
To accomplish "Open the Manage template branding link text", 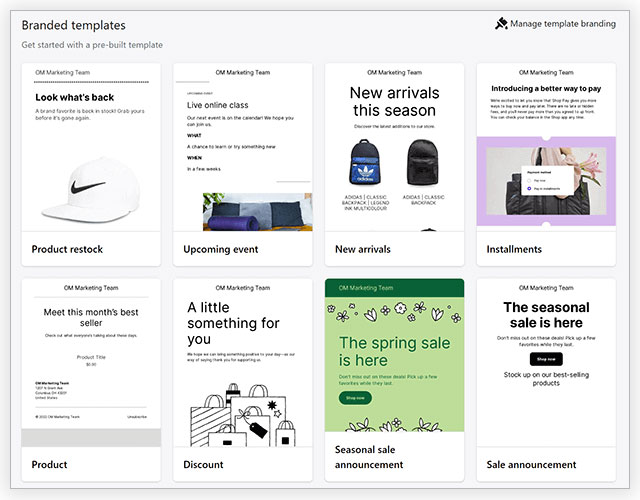I will click(563, 23).
